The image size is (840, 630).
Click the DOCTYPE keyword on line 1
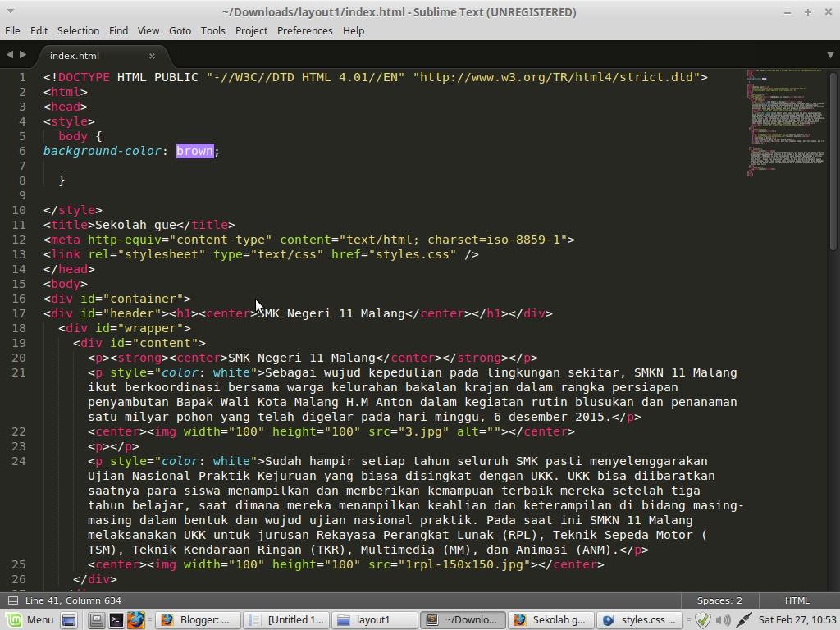tap(84, 77)
